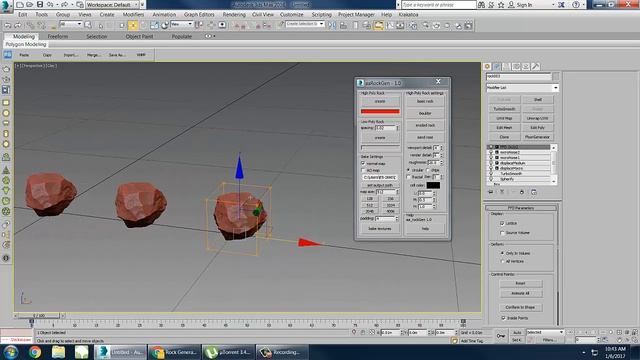Open the Modify command panel tab

pos(497,66)
